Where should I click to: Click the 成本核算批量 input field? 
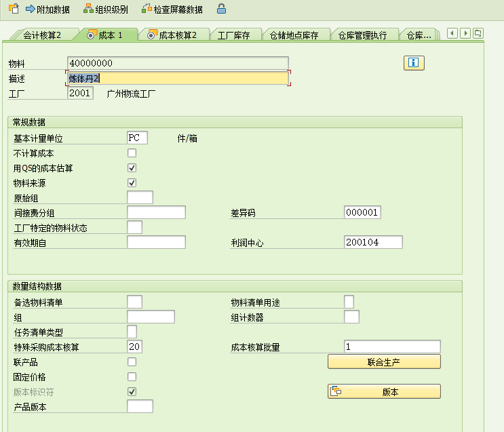pyautogui.click(x=392, y=347)
